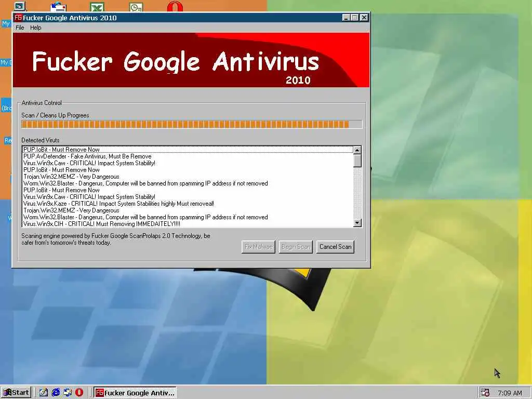Open the File menu
This screenshot has width=532, height=399.
pyautogui.click(x=20, y=28)
